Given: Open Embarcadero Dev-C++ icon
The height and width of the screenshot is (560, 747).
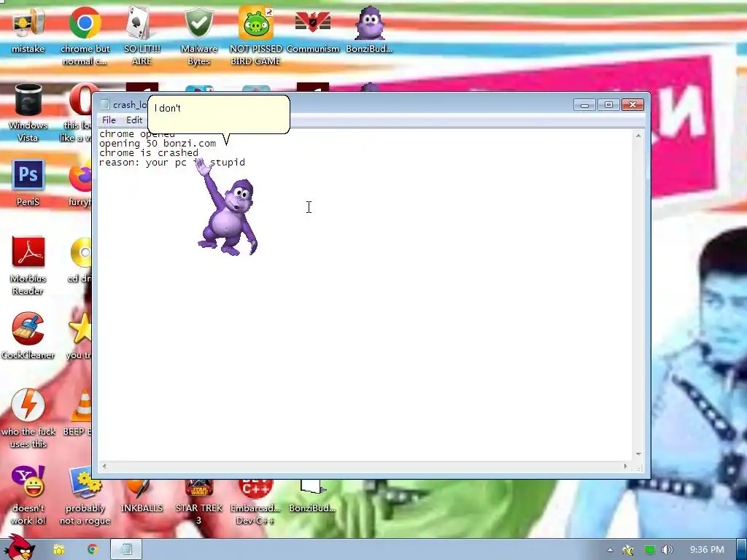Looking at the screenshot, I should (x=256, y=502).
